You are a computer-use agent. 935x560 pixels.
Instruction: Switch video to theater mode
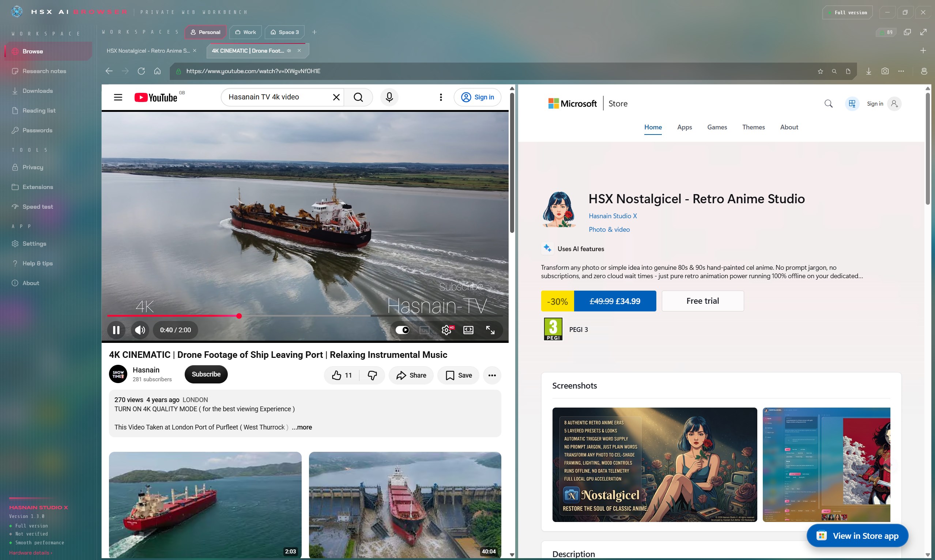click(468, 330)
